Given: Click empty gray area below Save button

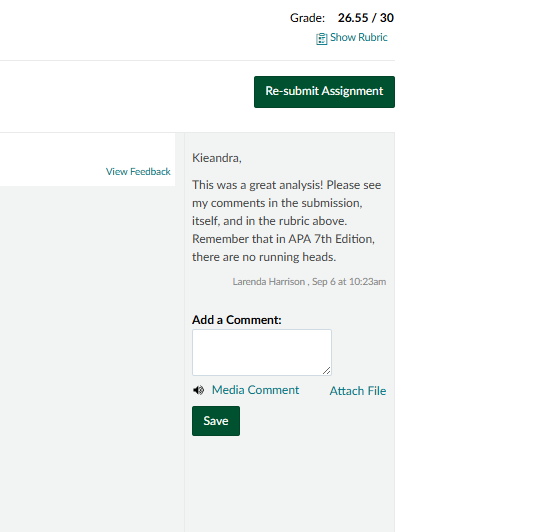Looking at the screenshot, I should point(290,485).
